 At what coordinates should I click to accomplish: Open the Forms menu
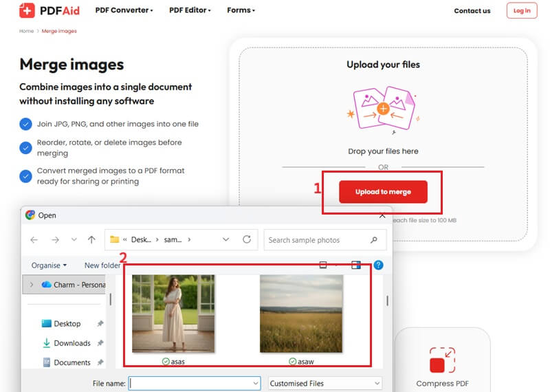click(x=241, y=10)
